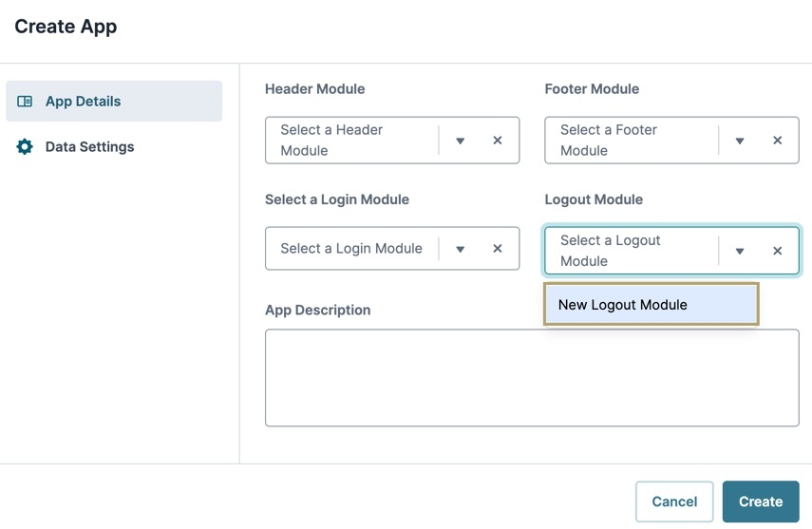Click the Header Module label

click(315, 89)
